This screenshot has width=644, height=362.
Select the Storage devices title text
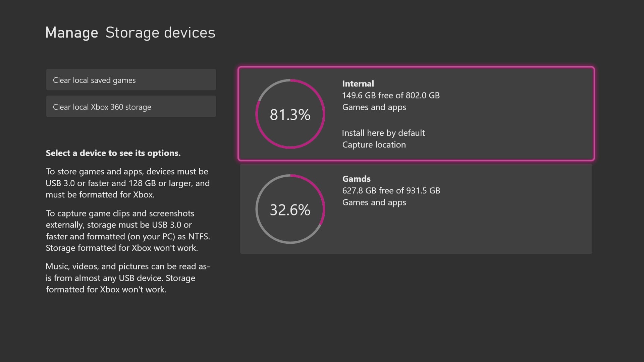pyautogui.click(x=160, y=32)
